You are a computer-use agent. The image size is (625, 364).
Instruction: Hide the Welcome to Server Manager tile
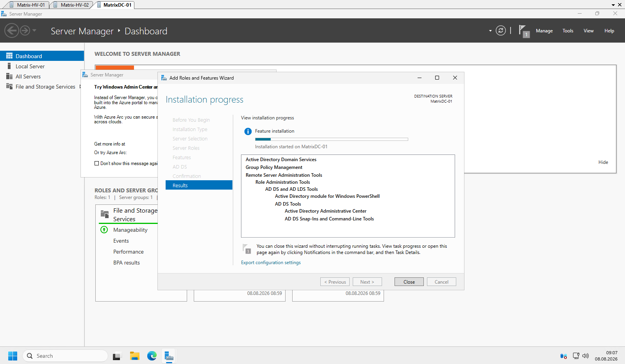coord(603,162)
